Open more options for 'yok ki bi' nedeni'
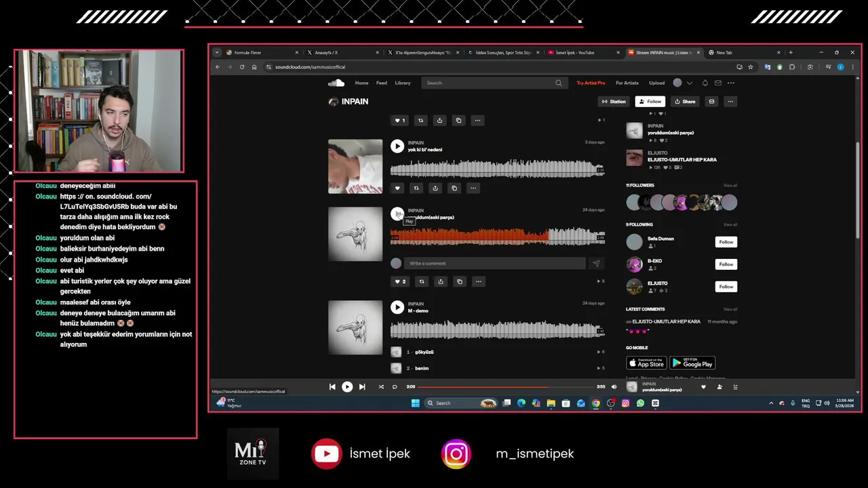 pos(473,188)
